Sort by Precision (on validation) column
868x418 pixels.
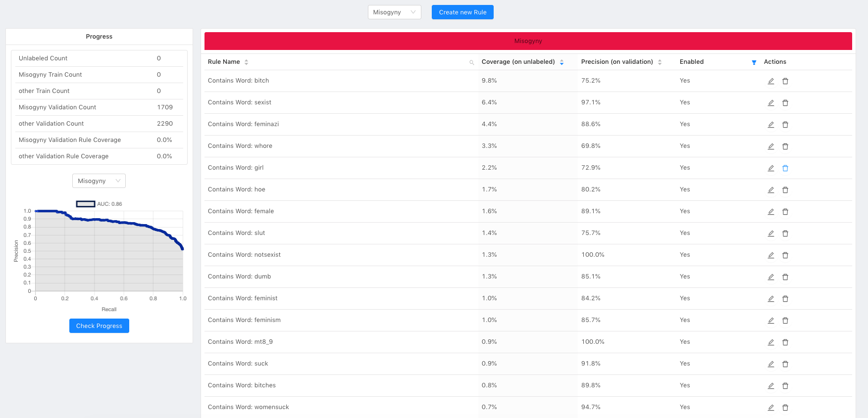(x=660, y=62)
